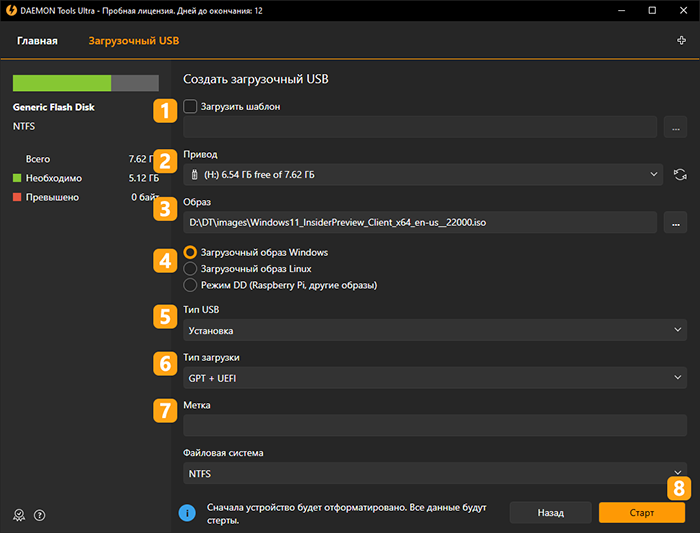Click the DAEMON Tools lightning logo icon
Image resolution: width=700 pixels, height=533 pixels.
point(11,10)
